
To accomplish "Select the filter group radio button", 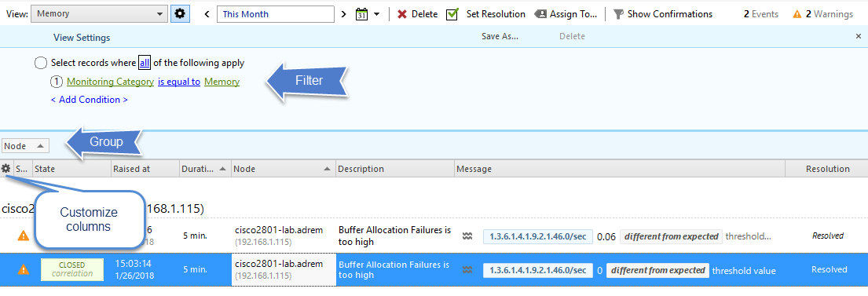I will coord(40,63).
